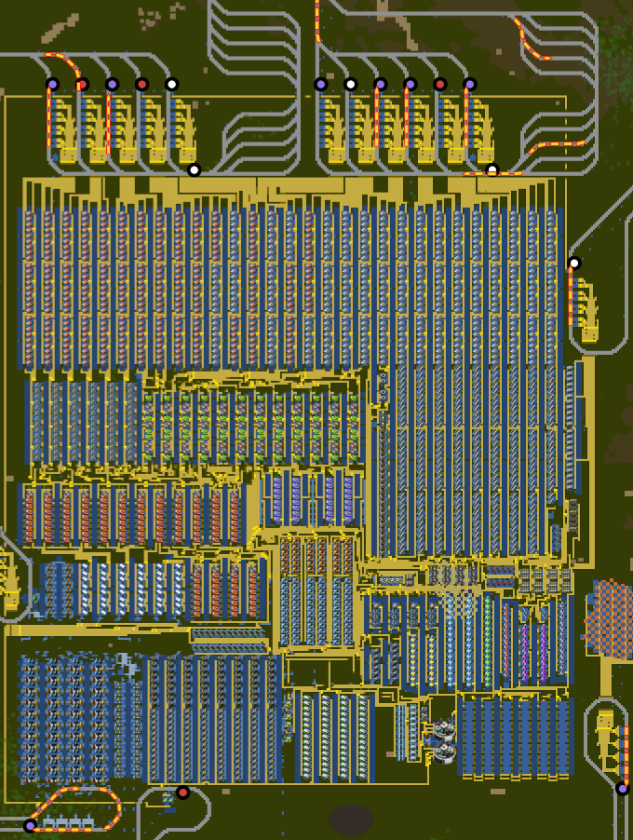The width and height of the screenshot is (633, 840).
Task: Click the white station marker on the right edge
Action: [574, 263]
